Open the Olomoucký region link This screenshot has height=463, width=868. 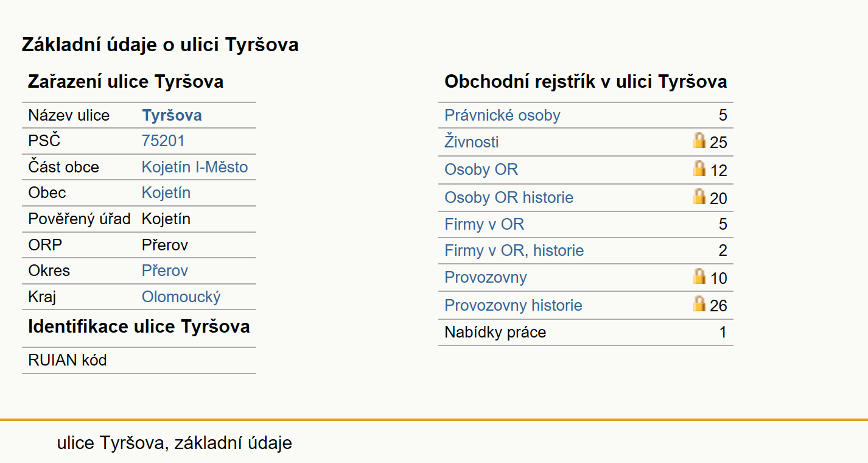pos(181,297)
